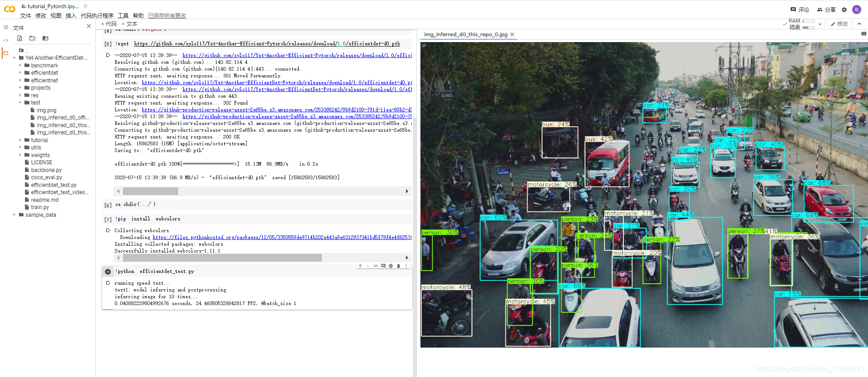
Task: Open the user account avatar
Action: [x=856, y=10]
